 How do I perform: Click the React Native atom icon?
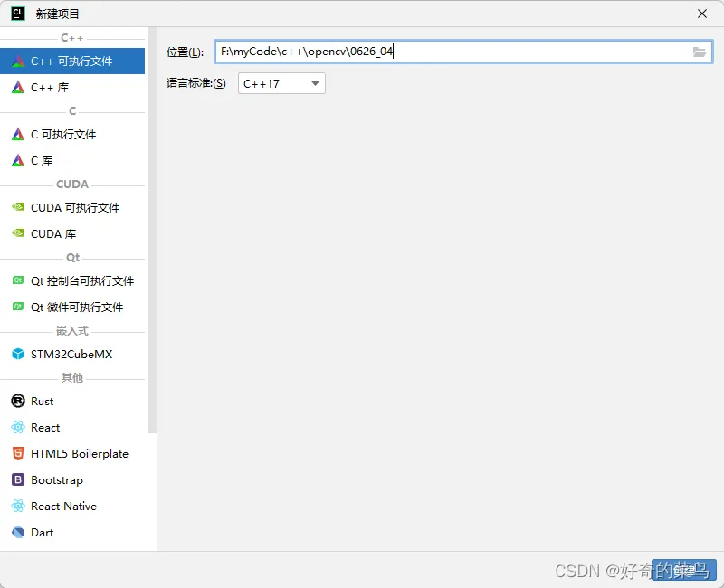coord(17,507)
